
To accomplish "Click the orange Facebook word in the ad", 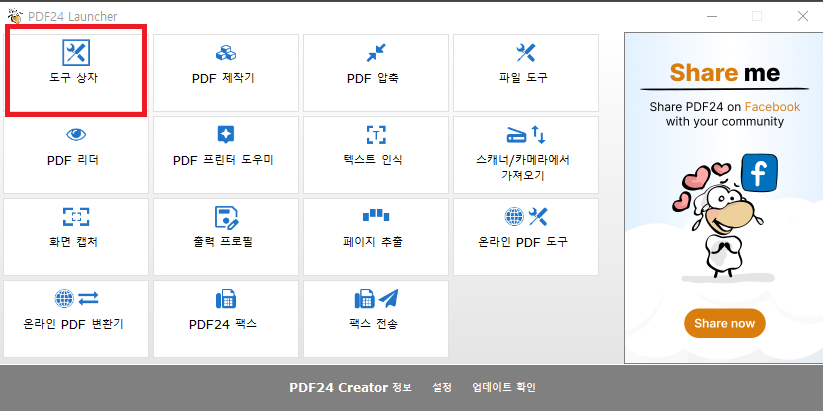I will 772,107.
